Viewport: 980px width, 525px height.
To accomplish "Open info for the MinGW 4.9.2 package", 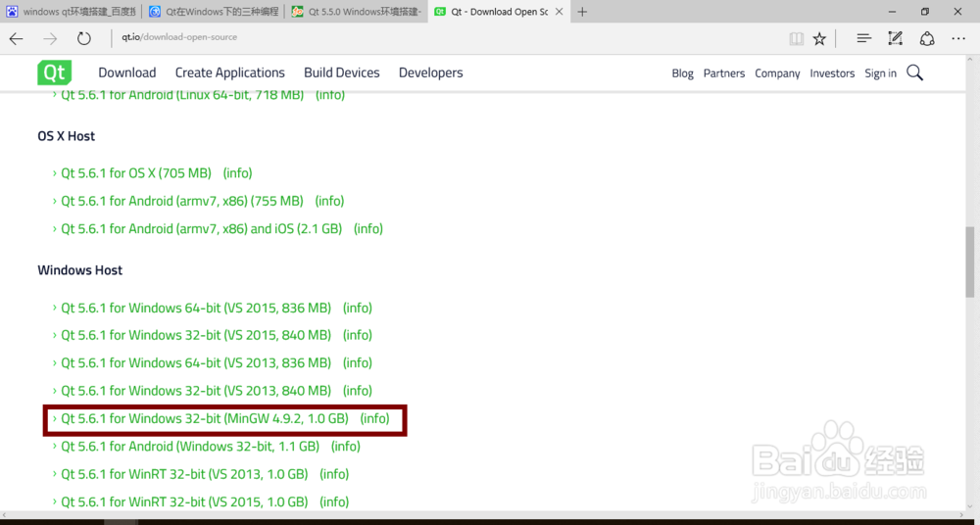I will (x=375, y=419).
